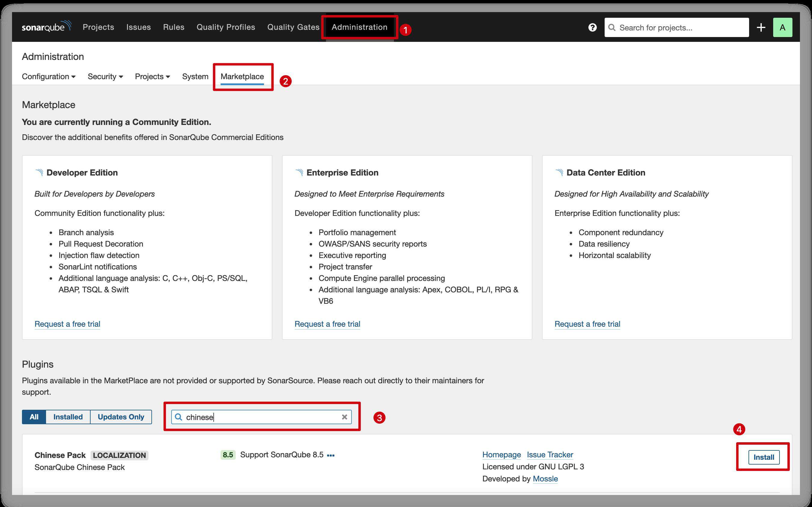Click the 8.5 version badge
The image size is (812, 507).
pos(228,455)
